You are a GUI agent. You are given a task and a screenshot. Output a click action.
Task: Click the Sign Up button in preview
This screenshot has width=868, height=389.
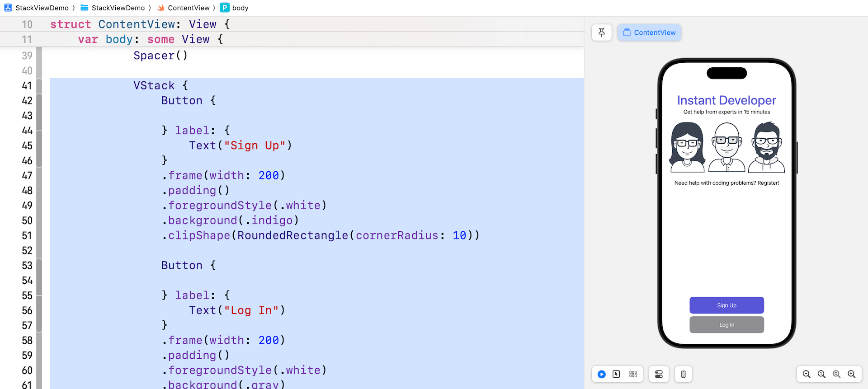[726, 305]
